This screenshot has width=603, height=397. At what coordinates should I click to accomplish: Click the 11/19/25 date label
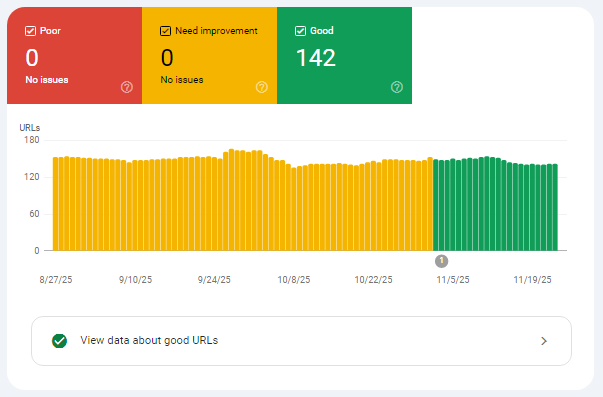point(533,280)
